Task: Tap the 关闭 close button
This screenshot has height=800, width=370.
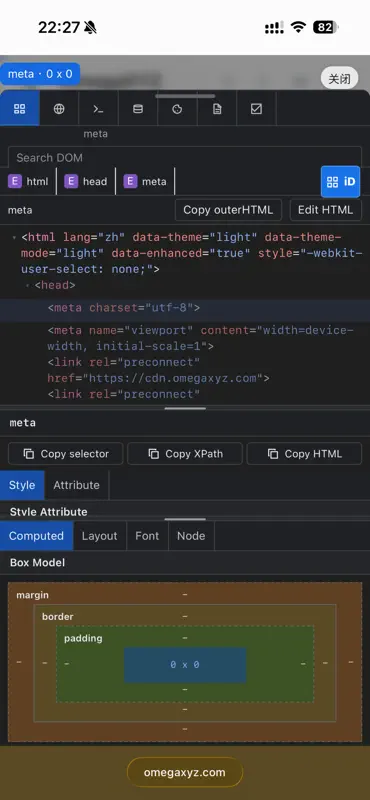Action: pyautogui.click(x=339, y=79)
